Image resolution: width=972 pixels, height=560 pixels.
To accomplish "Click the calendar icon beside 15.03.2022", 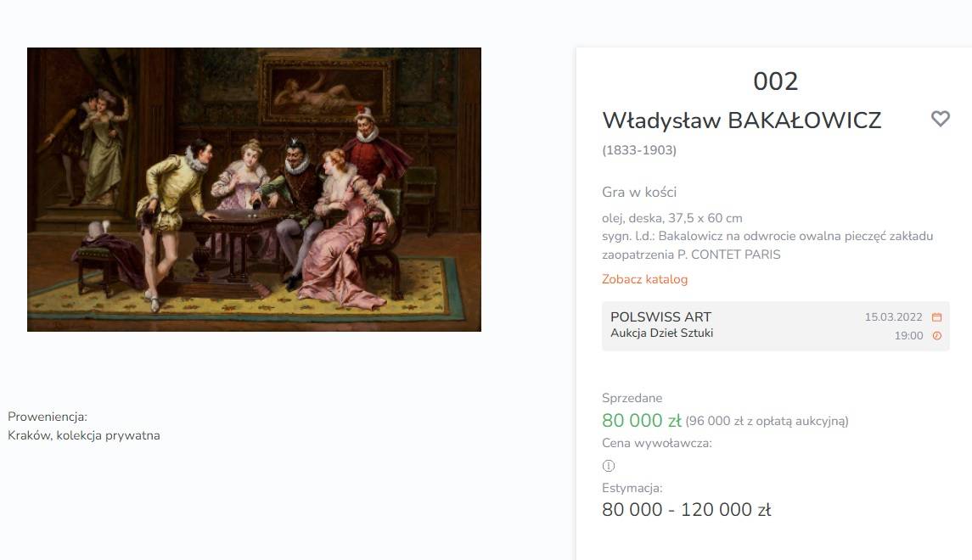I will 937,317.
